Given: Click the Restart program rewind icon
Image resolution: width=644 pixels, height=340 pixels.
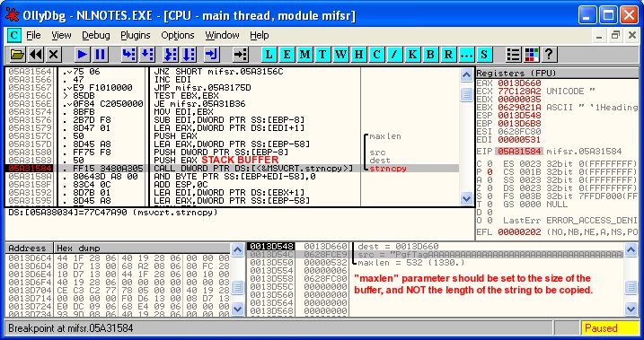Looking at the screenshot, I should (36, 54).
